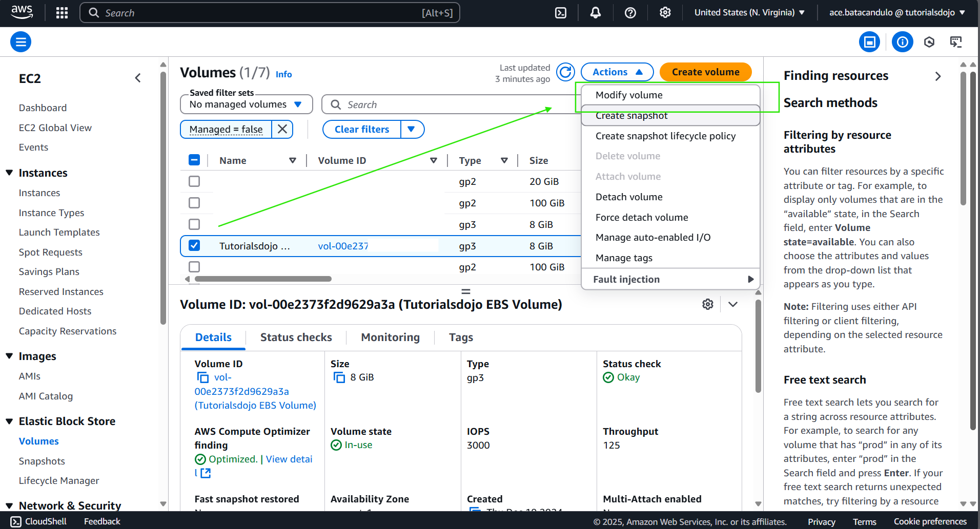Viewport: 980px width, 529px height.
Task: Copy the size value 8 GiB
Action: tap(339, 377)
